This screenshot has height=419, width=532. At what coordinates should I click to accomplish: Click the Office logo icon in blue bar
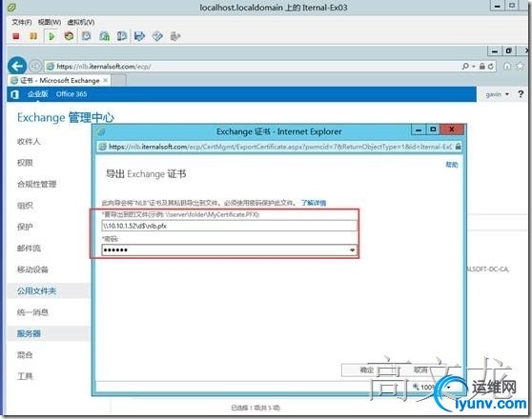pos(14,94)
